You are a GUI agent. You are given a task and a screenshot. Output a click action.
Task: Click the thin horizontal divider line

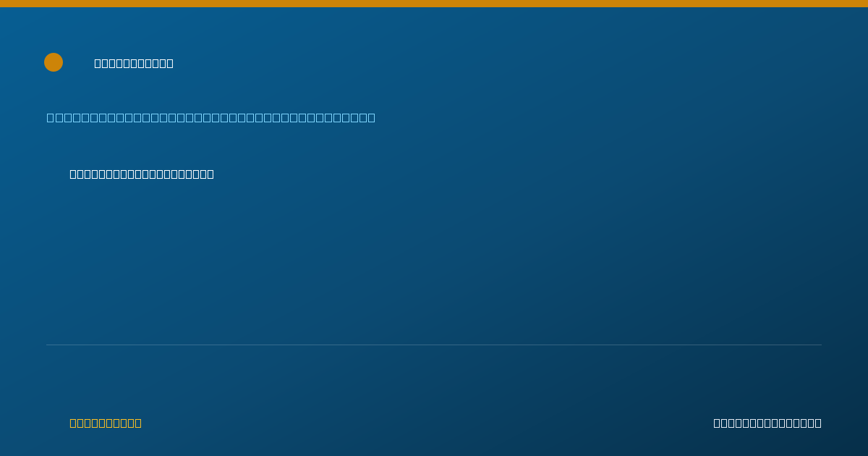click(434, 345)
